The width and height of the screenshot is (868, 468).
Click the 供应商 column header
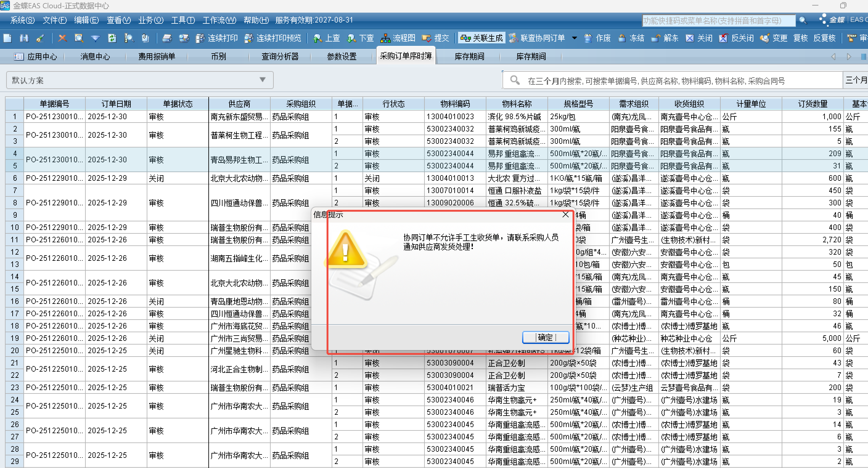click(x=239, y=104)
